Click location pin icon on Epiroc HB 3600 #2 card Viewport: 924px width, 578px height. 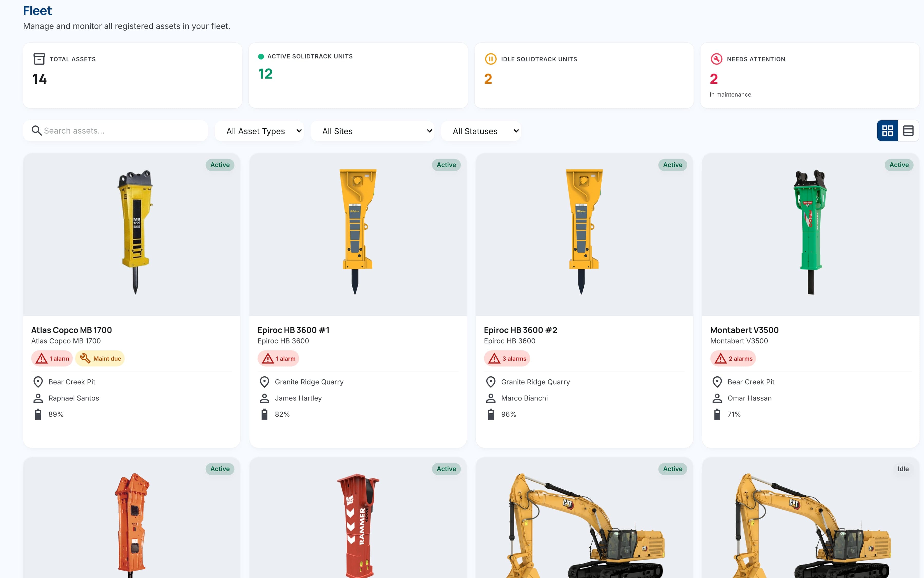coord(491,382)
